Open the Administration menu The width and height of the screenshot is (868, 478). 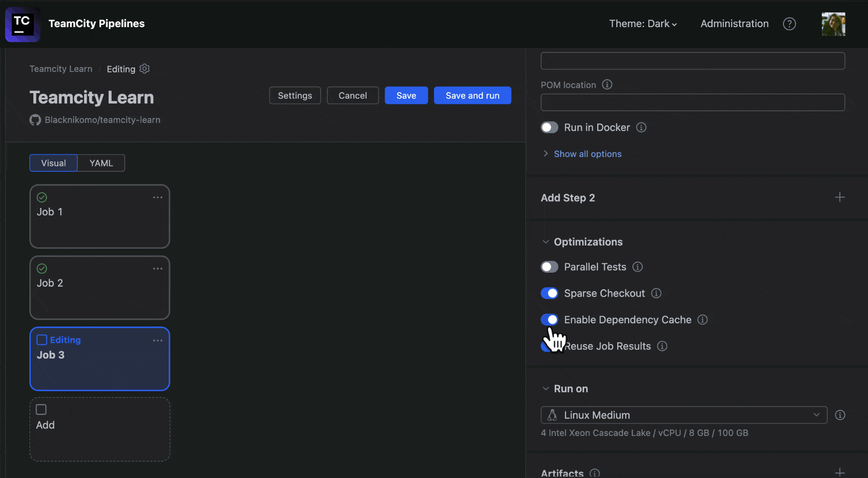point(734,24)
